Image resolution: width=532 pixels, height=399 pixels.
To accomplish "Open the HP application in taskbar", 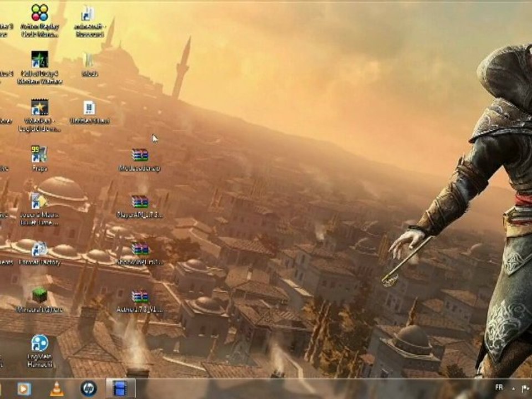I will 89,389.
